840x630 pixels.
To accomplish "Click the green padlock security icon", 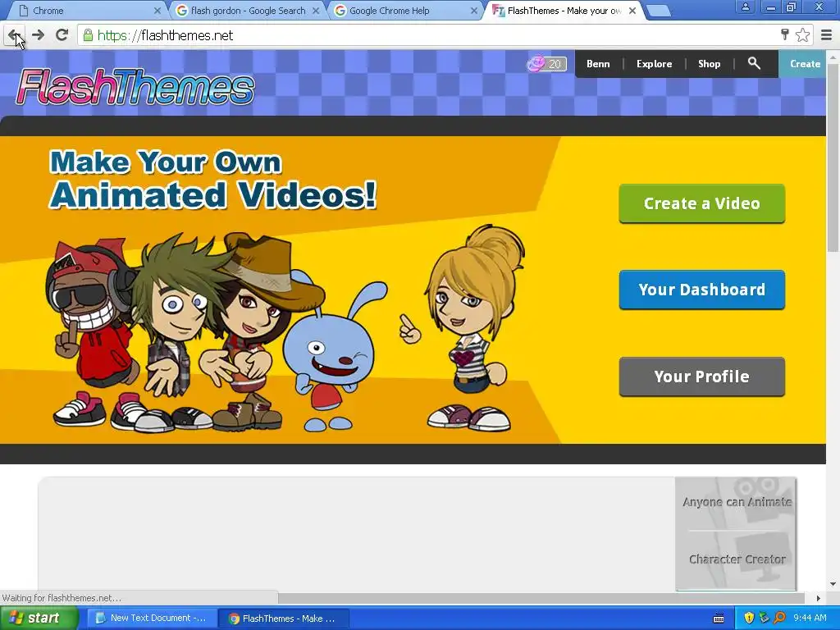I will (88, 35).
